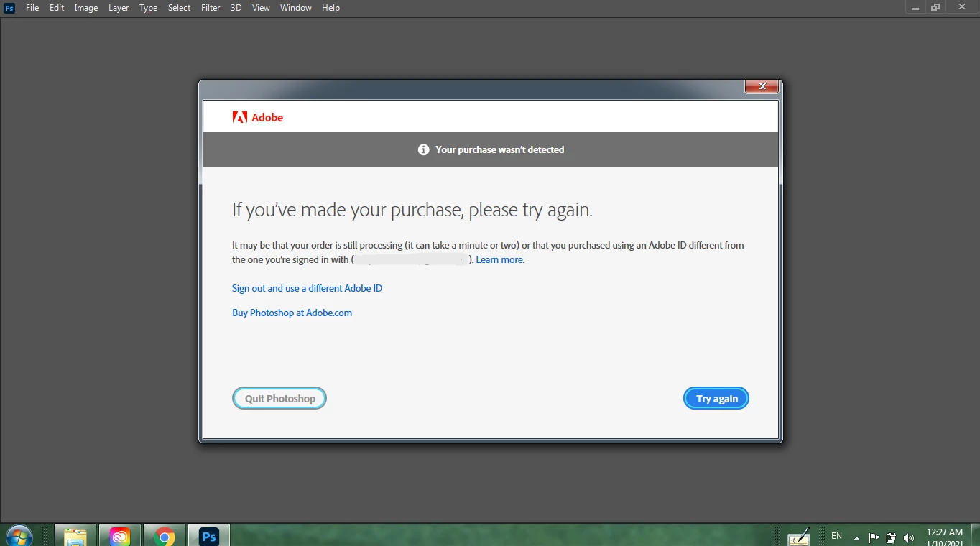Open the Help menu
980x546 pixels.
[x=330, y=8]
